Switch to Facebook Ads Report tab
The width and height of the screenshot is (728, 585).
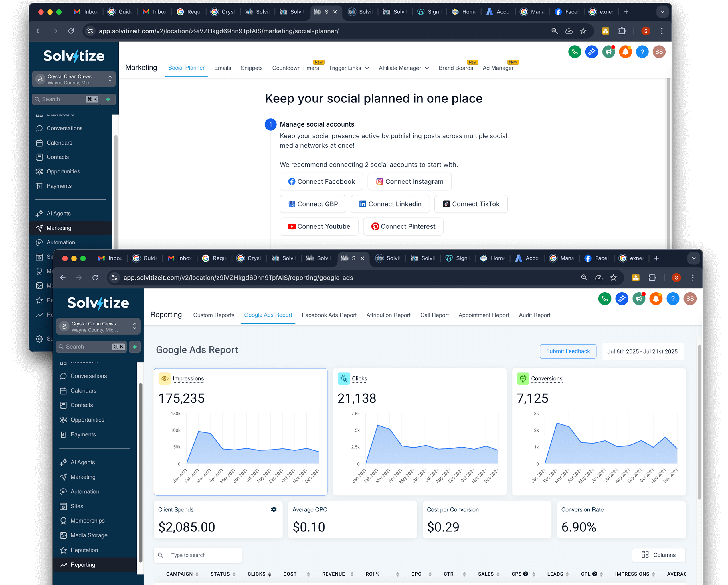(x=329, y=315)
